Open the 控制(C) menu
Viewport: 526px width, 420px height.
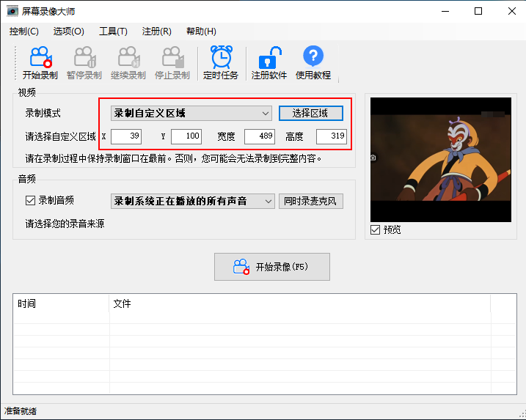[24, 31]
